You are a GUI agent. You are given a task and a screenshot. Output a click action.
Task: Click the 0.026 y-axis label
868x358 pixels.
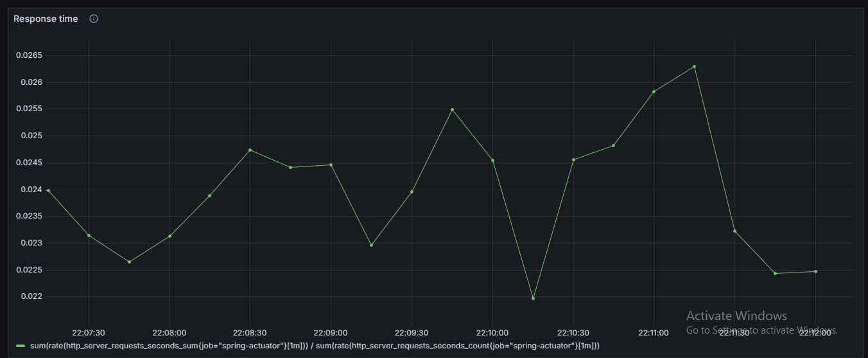click(x=31, y=82)
